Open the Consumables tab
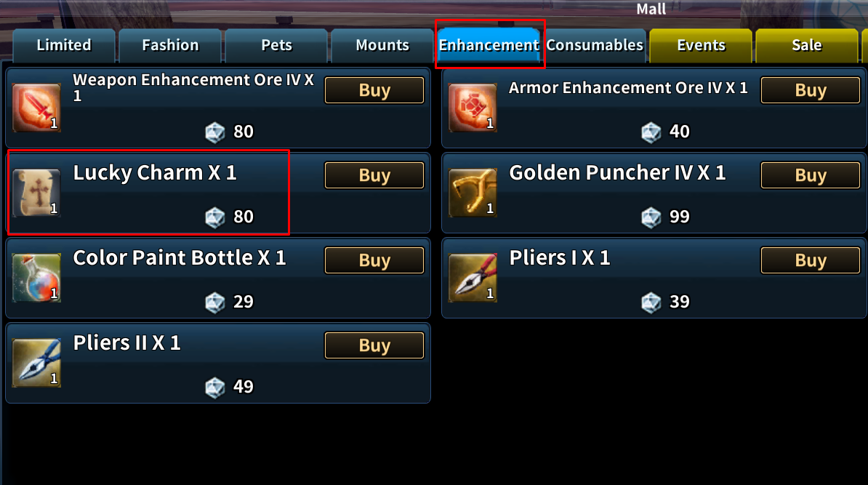 (x=595, y=45)
